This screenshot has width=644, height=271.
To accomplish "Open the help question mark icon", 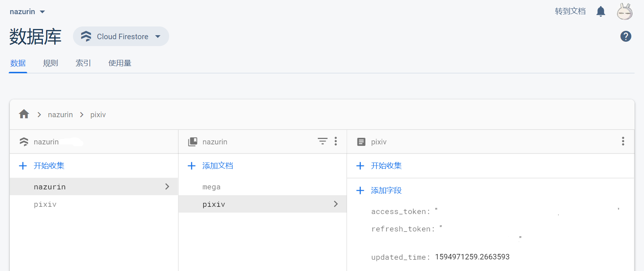I will [x=625, y=36].
